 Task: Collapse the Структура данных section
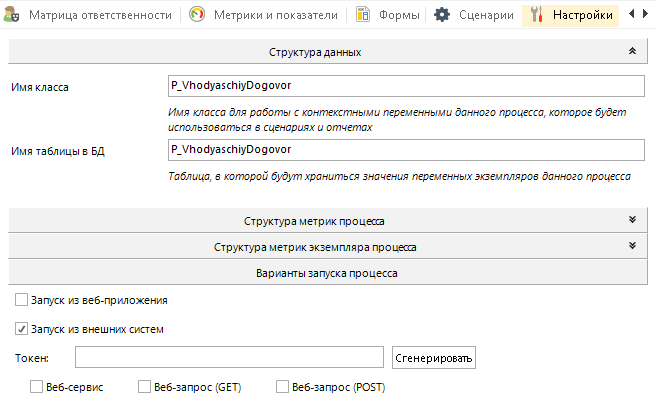631,51
